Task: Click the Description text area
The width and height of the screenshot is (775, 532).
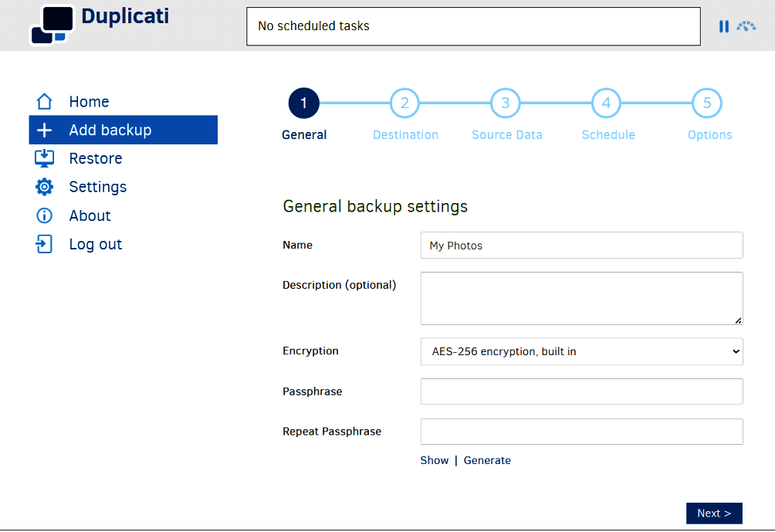Action: (x=581, y=298)
